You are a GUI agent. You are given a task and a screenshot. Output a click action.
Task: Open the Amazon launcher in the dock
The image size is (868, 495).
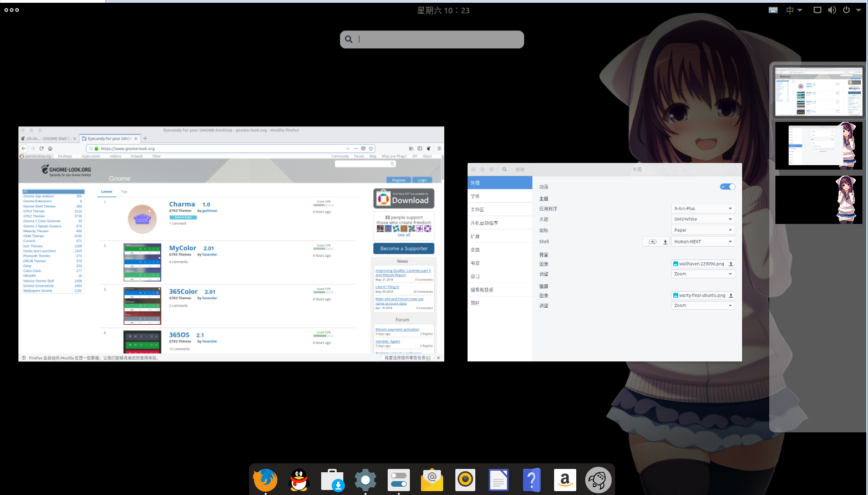pyautogui.click(x=565, y=480)
